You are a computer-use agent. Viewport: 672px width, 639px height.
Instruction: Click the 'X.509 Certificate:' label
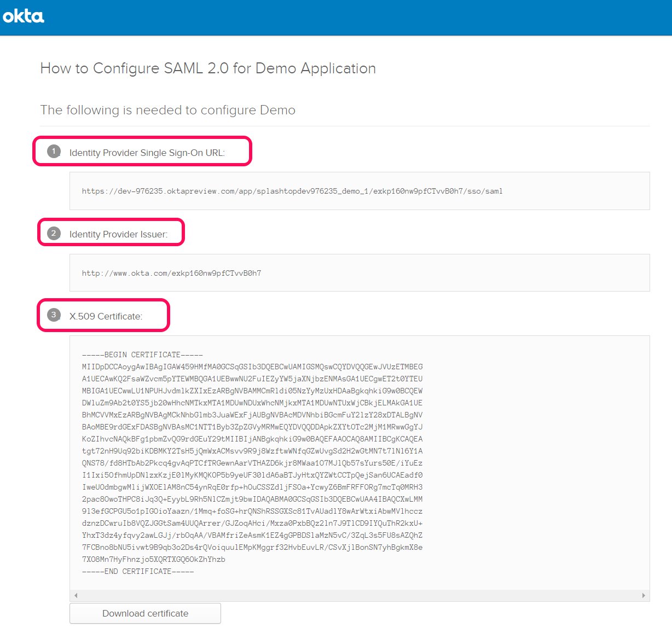[106, 316]
